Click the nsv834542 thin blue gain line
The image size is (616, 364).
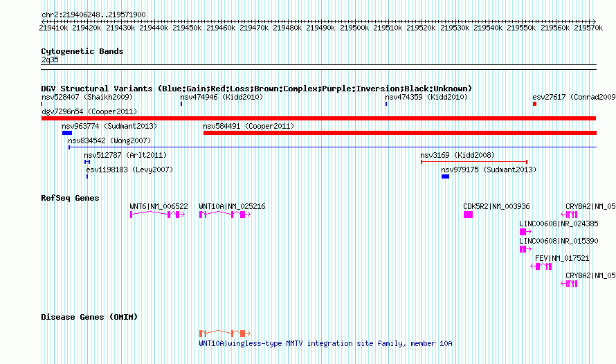point(333,147)
